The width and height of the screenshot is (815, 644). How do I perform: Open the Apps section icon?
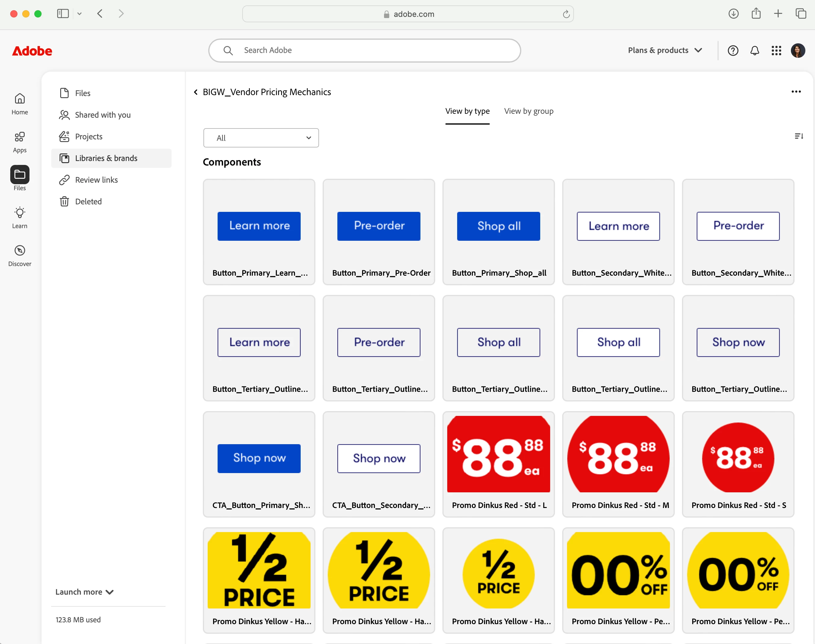20,141
